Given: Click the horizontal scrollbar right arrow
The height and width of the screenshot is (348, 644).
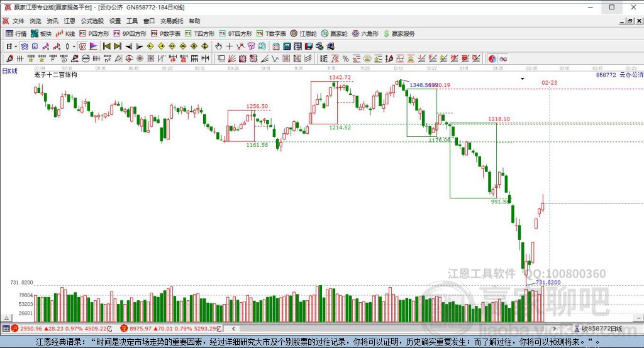Looking at the screenshot, I should [x=554, y=329].
